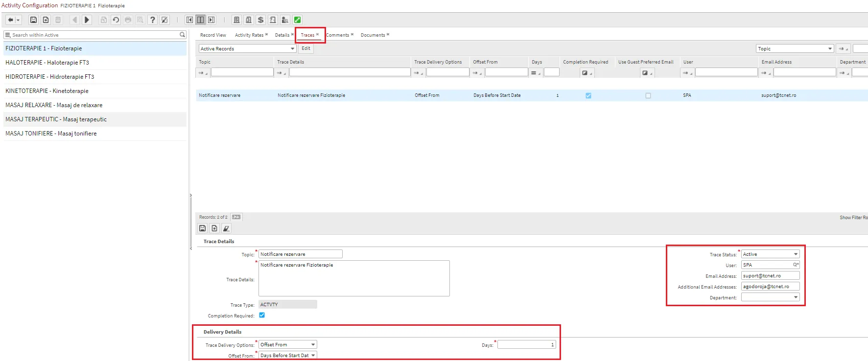868x361 pixels.
Task: Toggle Completion Required checkbox in the grid row
Action: pyautogui.click(x=588, y=96)
